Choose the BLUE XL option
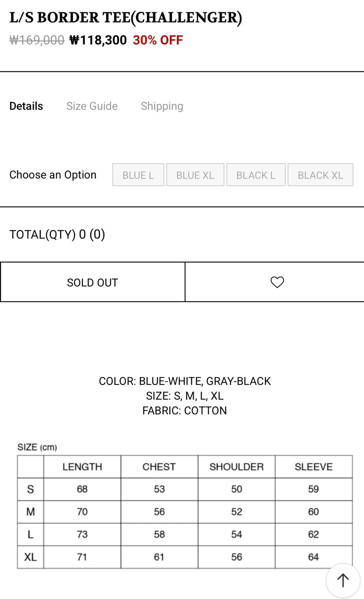Screen dimensions: 364x599 tap(195, 175)
